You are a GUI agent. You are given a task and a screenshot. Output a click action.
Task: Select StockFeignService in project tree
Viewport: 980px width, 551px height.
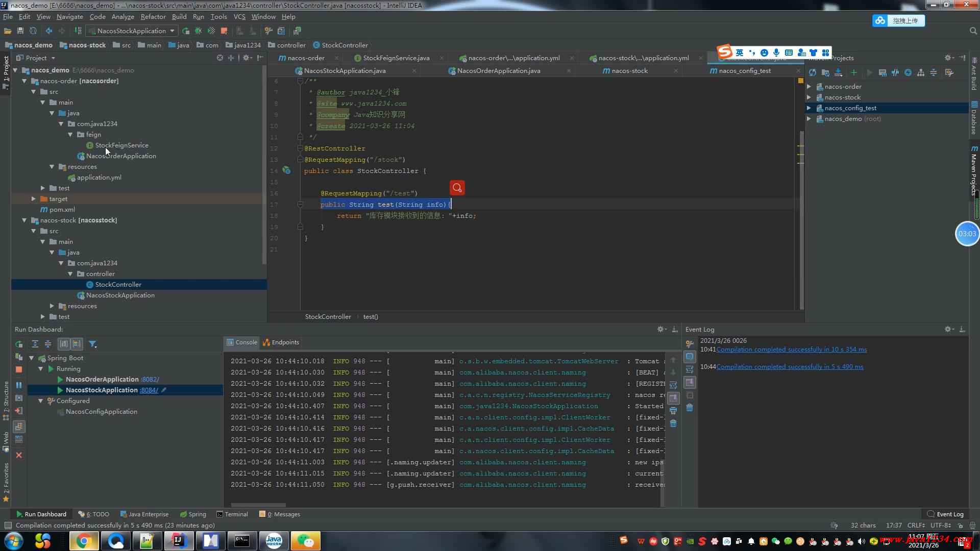[121, 145]
